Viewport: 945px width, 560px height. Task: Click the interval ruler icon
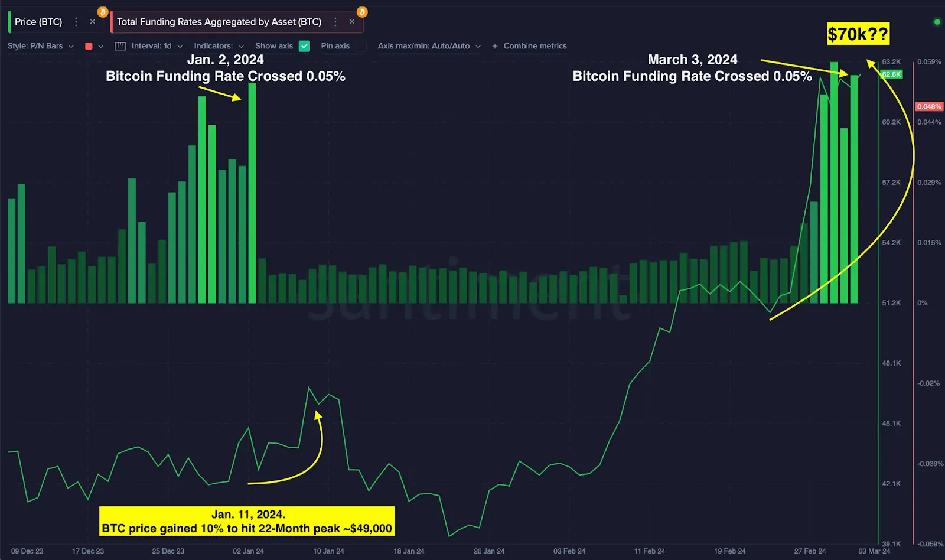pyautogui.click(x=120, y=45)
